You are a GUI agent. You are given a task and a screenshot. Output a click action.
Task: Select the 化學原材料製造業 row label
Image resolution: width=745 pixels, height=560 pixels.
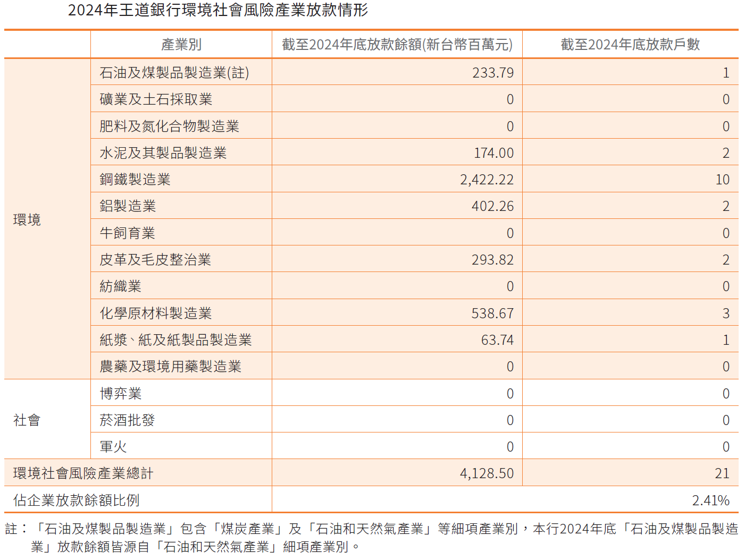pyautogui.click(x=156, y=313)
